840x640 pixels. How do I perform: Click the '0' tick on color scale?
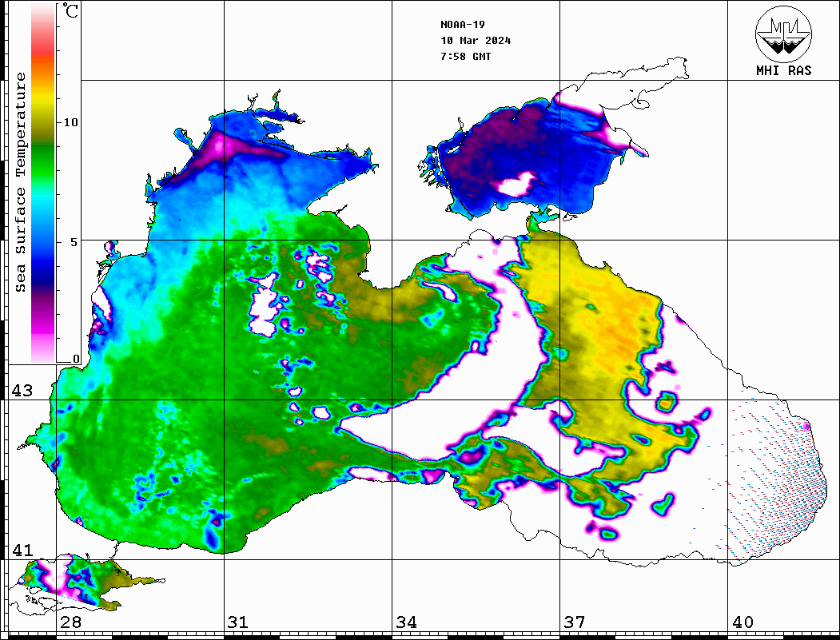(76, 359)
